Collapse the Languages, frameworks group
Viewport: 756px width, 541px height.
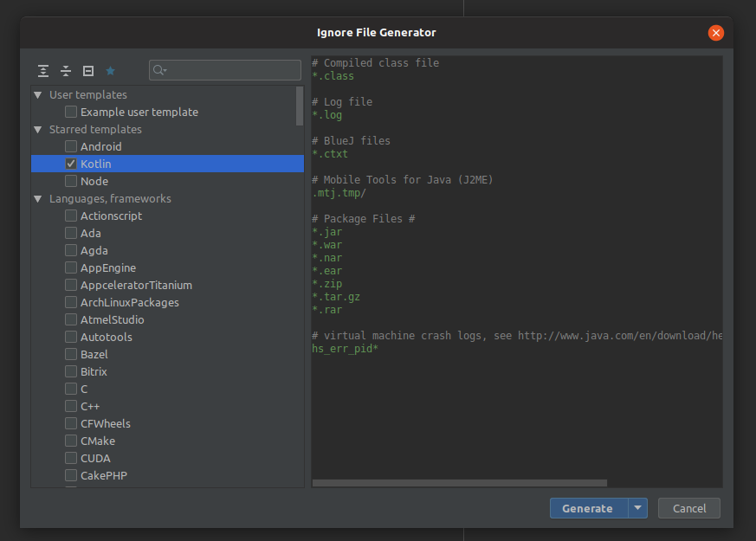38,199
